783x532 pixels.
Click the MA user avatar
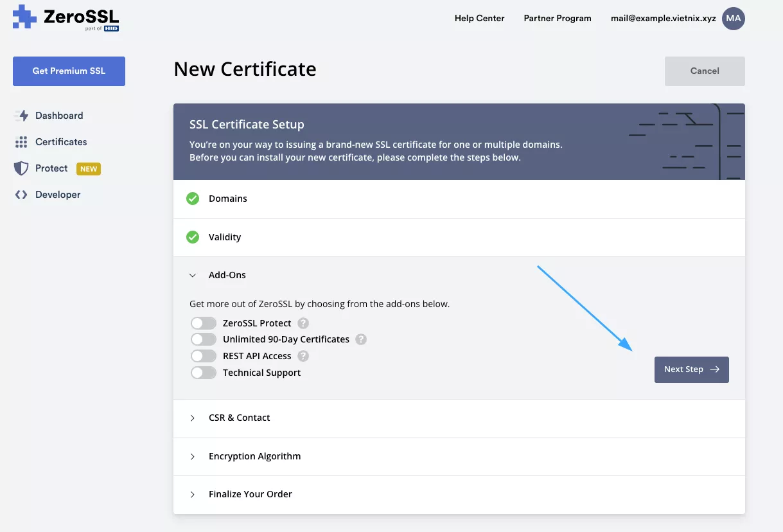tap(733, 19)
